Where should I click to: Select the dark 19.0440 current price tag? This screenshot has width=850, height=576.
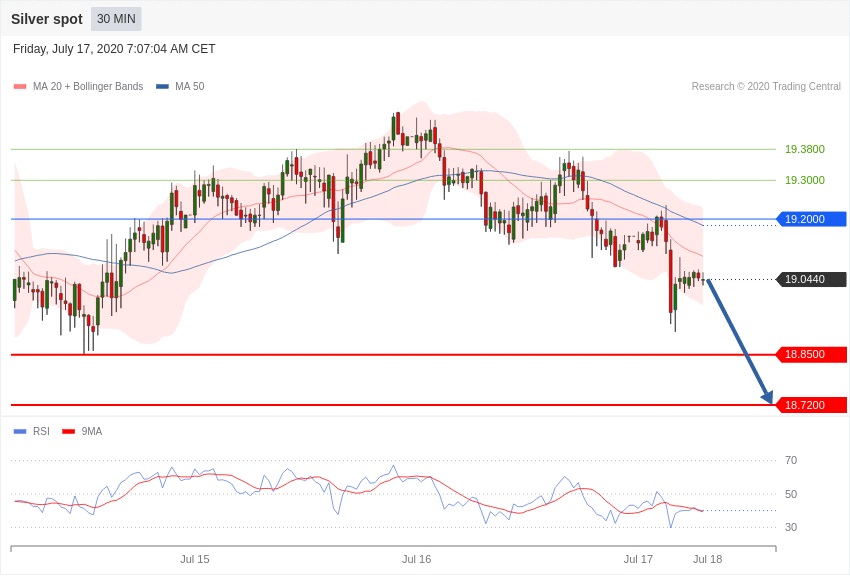tap(811, 280)
